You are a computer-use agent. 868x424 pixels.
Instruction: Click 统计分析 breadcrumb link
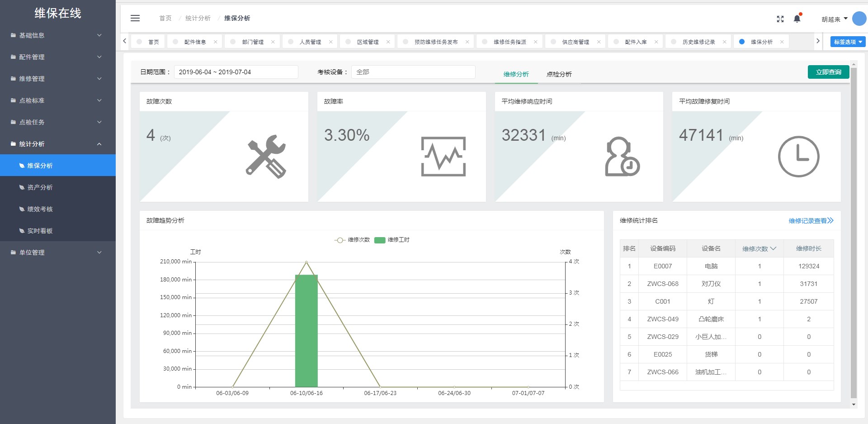click(x=198, y=18)
